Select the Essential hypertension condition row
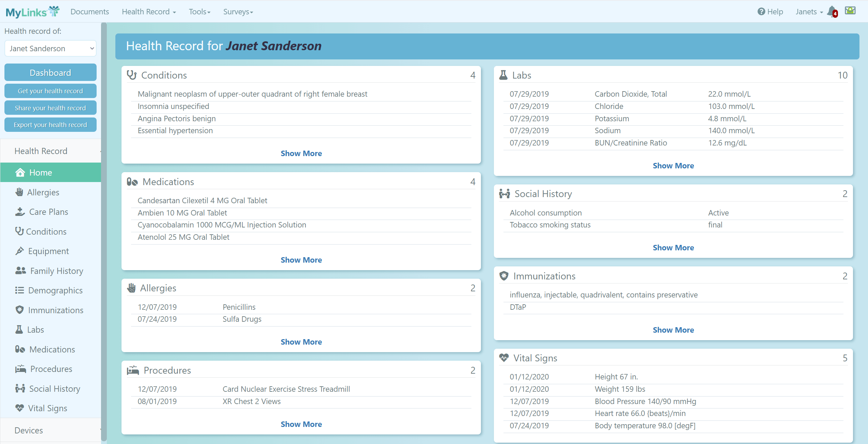This screenshot has width=868, height=444. [x=301, y=131]
